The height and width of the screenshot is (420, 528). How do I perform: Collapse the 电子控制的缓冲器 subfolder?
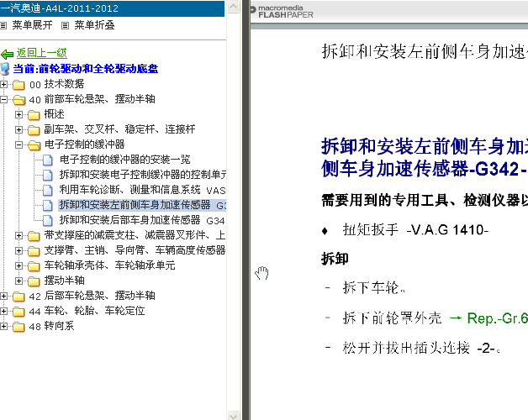pos(18,144)
